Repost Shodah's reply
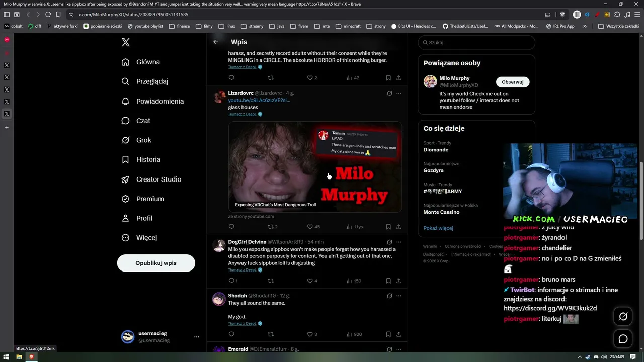644x362 pixels. click(271, 334)
